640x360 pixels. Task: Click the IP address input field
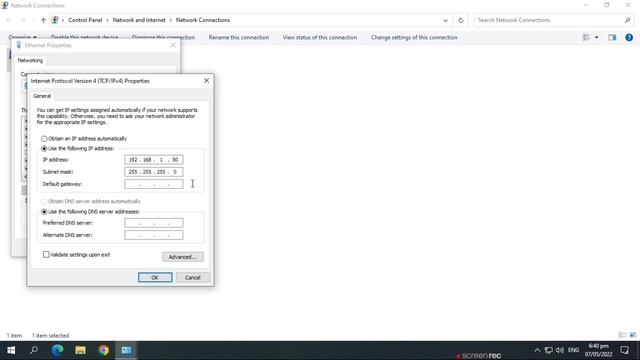153,160
